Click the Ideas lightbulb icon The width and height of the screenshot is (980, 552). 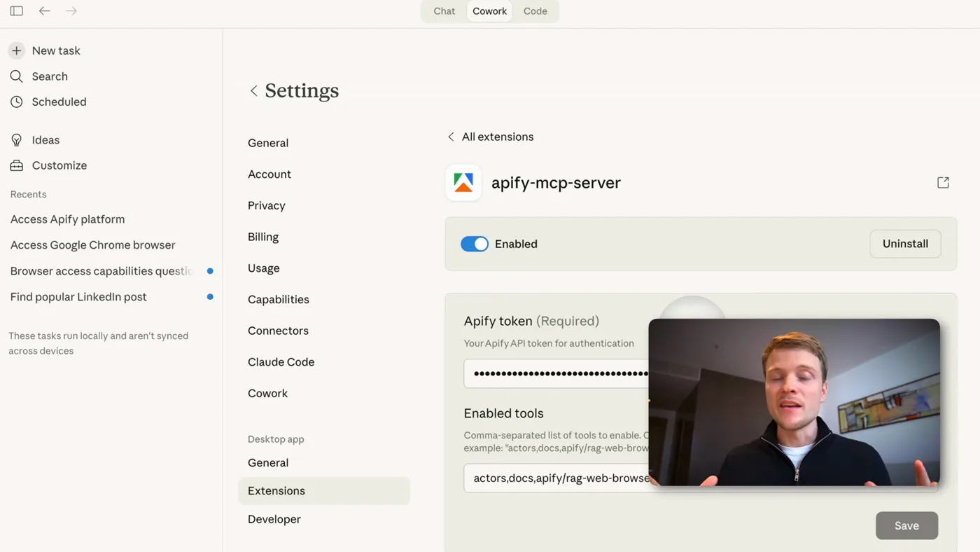click(x=16, y=140)
